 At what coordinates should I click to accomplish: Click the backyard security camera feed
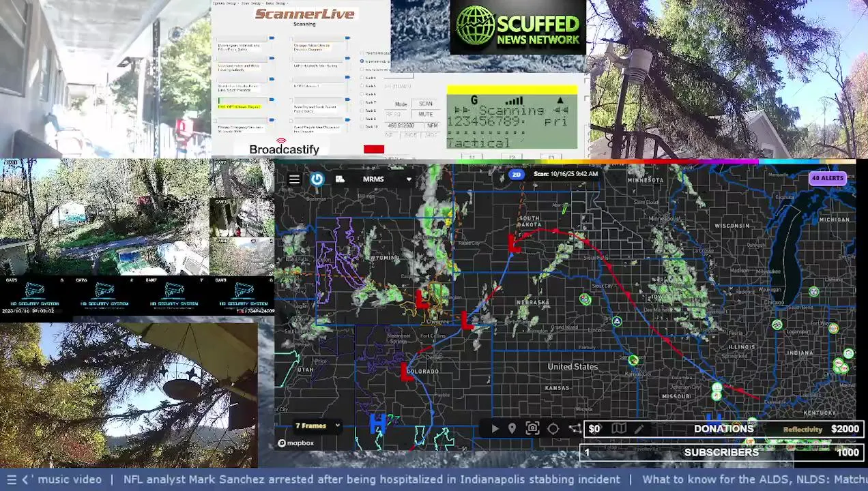[x=104, y=218]
